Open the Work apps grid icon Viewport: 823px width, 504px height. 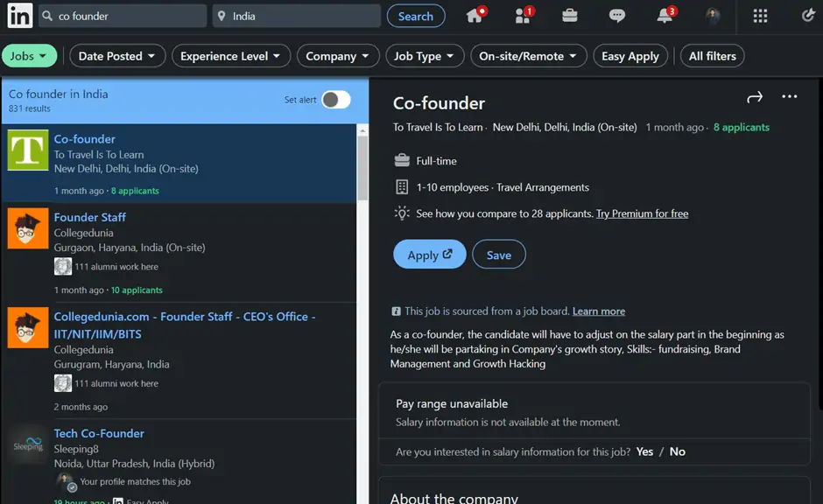pyautogui.click(x=760, y=16)
